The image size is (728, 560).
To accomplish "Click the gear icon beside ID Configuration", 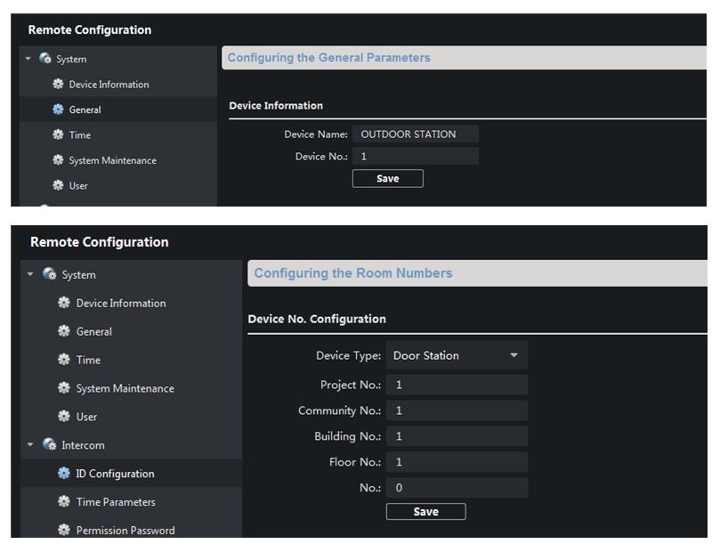I will 64,474.
